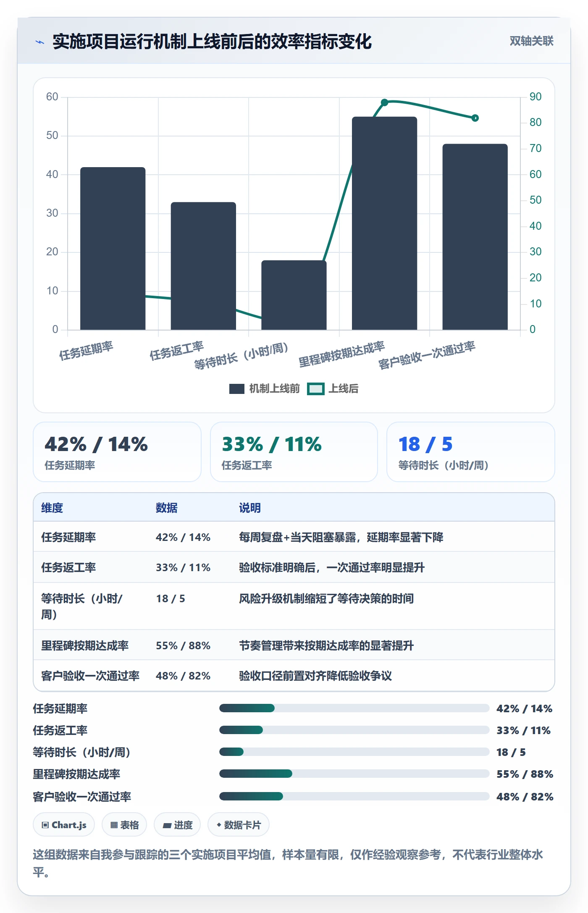Click the 等待时长（小时/周）x-axis label
The height and width of the screenshot is (913, 588).
pyautogui.click(x=241, y=355)
